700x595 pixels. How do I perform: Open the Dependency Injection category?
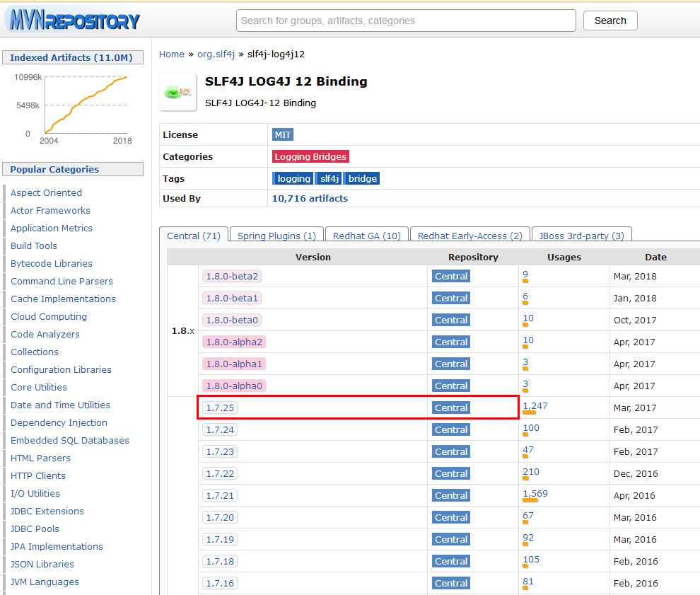tap(59, 422)
